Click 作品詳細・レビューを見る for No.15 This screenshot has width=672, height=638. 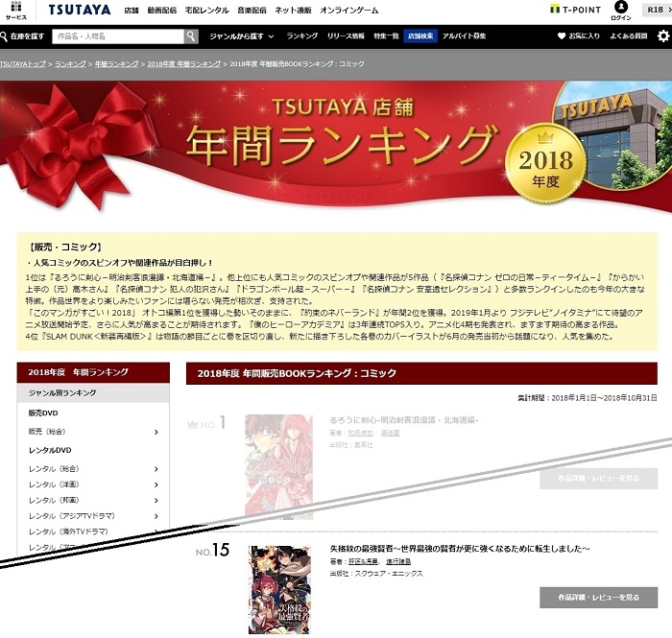[x=599, y=598]
